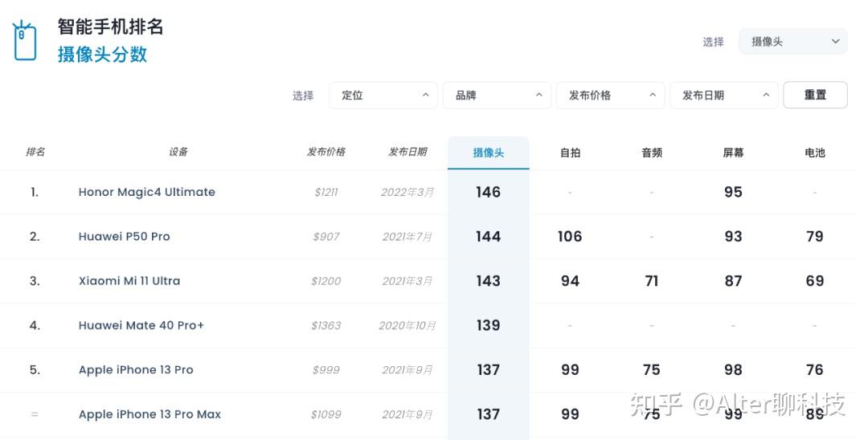
Task: Click the smartphone icon beside the ranking title
Action: (x=24, y=40)
